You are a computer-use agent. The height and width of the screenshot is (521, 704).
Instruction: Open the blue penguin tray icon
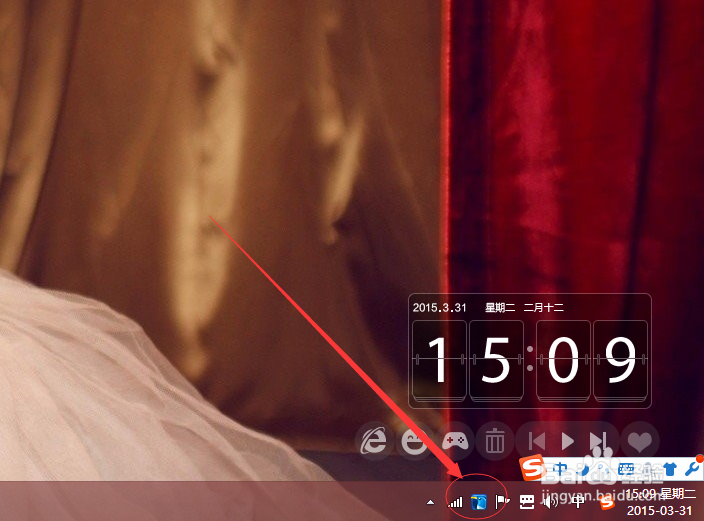(x=479, y=502)
